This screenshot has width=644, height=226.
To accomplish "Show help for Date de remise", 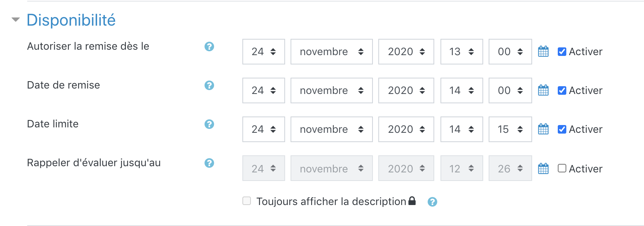I will [209, 85].
